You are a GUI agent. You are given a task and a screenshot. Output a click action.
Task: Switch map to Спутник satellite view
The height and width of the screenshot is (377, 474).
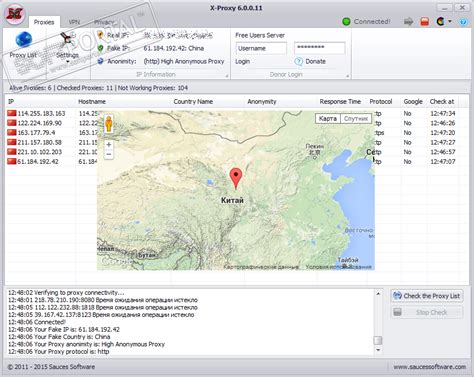(356, 119)
